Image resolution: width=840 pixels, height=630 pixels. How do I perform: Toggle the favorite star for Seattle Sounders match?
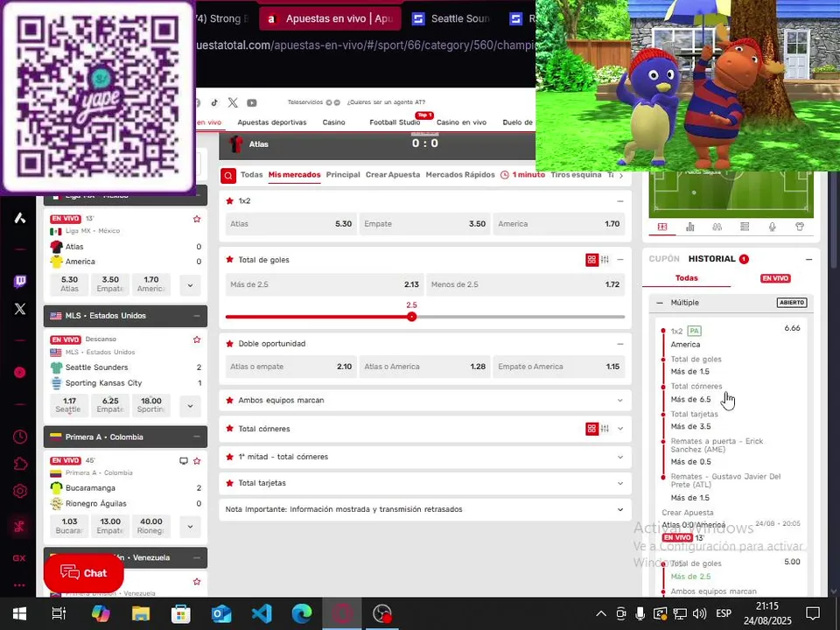pyautogui.click(x=197, y=339)
